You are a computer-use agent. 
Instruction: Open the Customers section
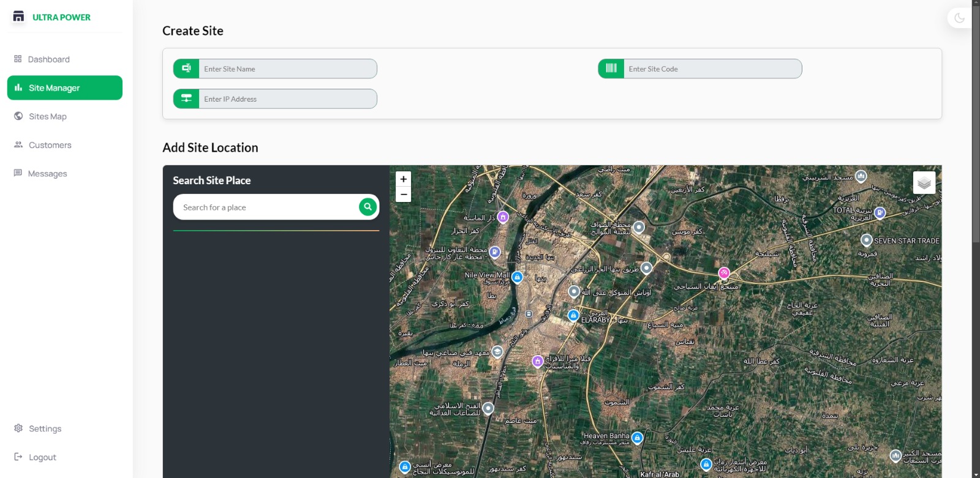tap(50, 145)
